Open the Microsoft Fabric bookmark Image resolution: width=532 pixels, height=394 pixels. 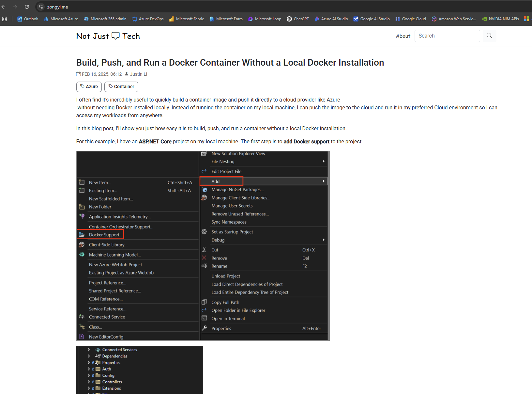coord(187,19)
